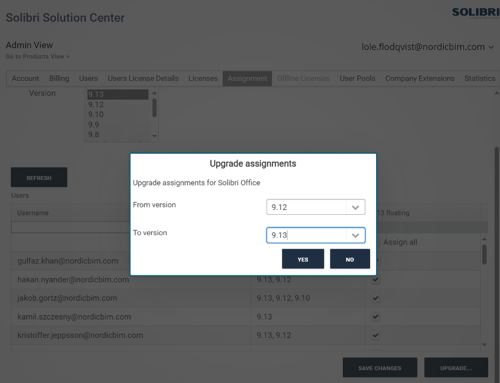Follow the Go to Products View link
The width and height of the screenshot is (500, 383).
pos(37,57)
